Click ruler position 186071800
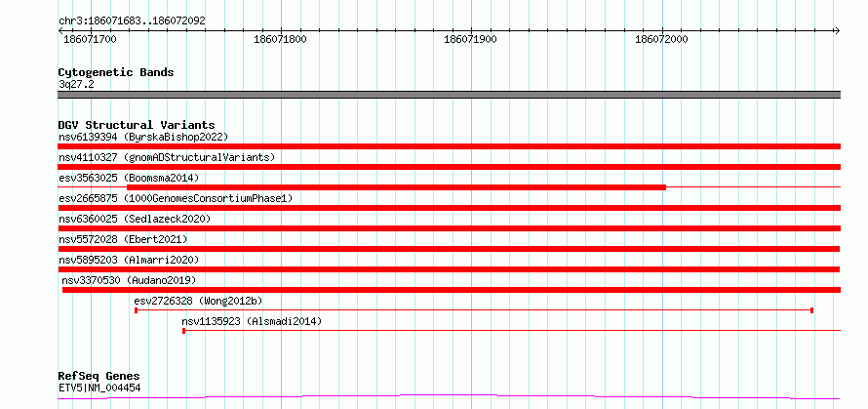868x409 pixels. [x=280, y=39]
